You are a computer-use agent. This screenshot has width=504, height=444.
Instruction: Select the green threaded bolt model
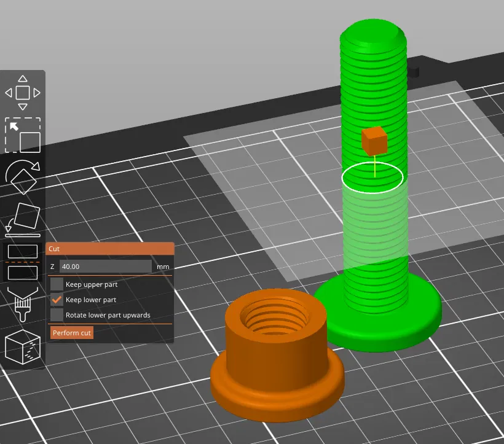coord(376,186)
